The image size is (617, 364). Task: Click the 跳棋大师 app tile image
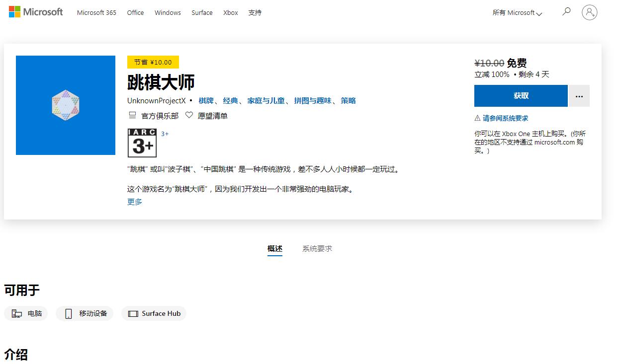(66, 105)
